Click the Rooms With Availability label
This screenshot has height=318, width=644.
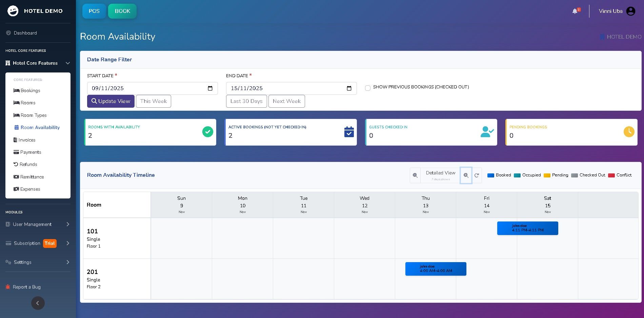point(114,127)
